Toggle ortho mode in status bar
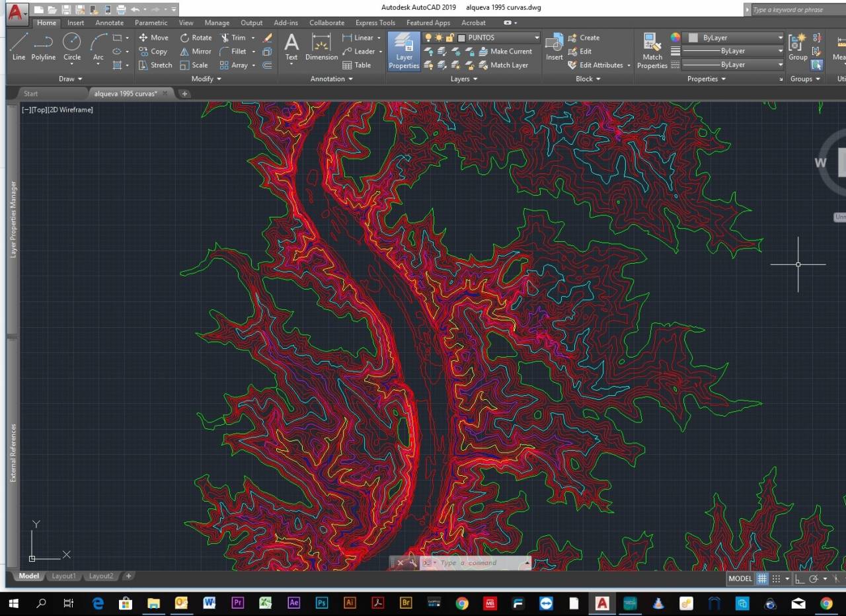Screen dimensions: 846x616 coord(800,579)
